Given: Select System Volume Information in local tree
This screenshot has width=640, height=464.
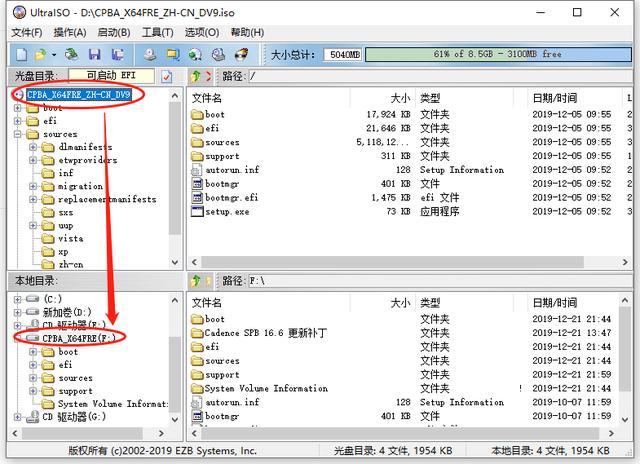Looking at the screenshot, I should point(113,404).
